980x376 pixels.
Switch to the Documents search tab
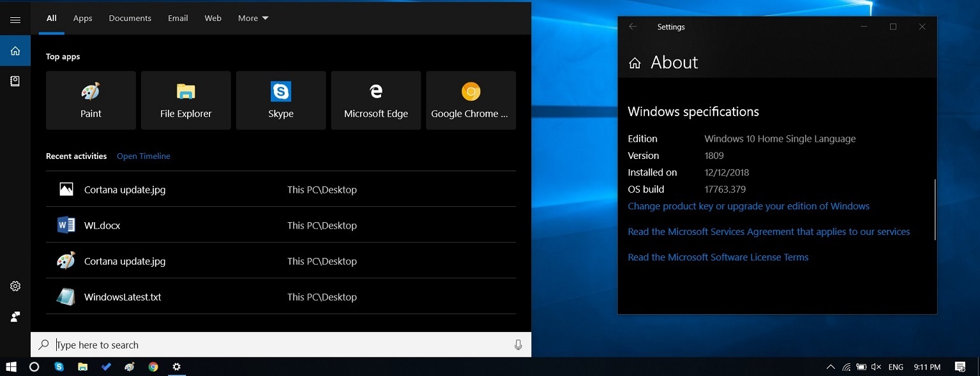(130, 19)
